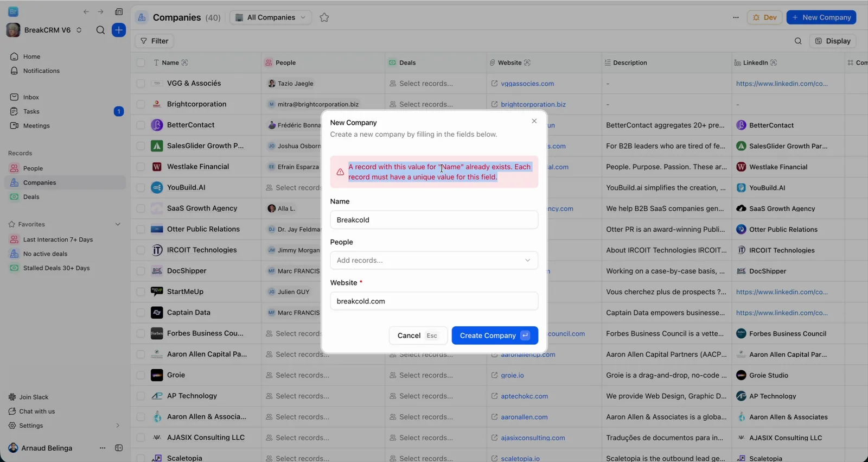This screenshot has width=868, height=462.
Task: Check the Brightcorporation row checkbox
Action: click(x=141, y=104)
